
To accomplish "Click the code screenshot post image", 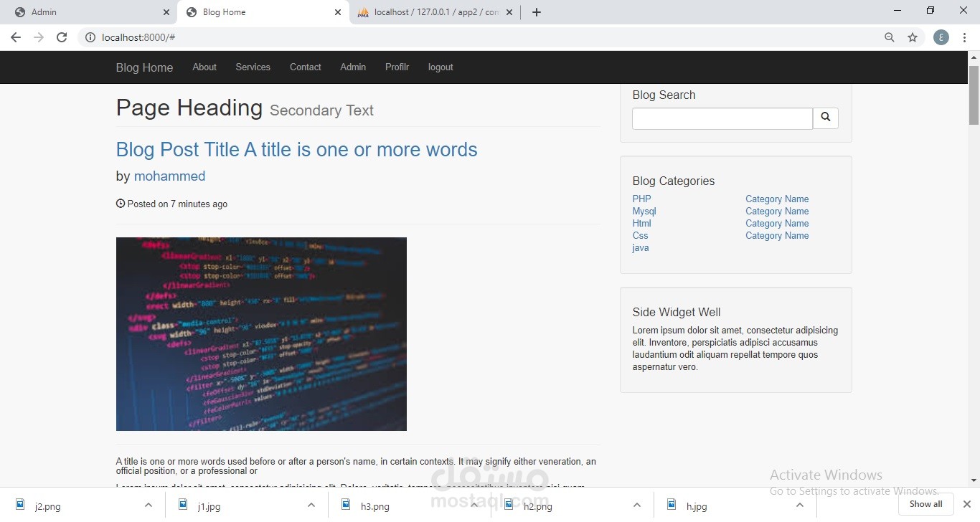I will point(261,334).
